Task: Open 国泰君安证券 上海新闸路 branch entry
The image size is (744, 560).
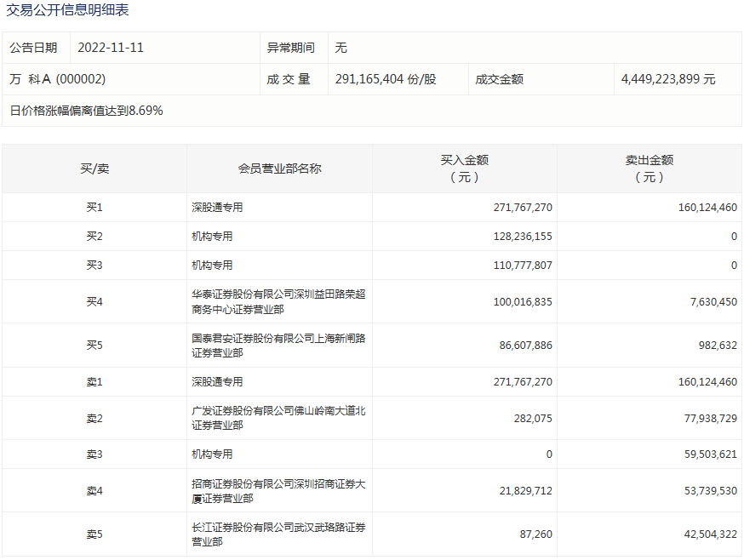Action: tap(278, 346)
